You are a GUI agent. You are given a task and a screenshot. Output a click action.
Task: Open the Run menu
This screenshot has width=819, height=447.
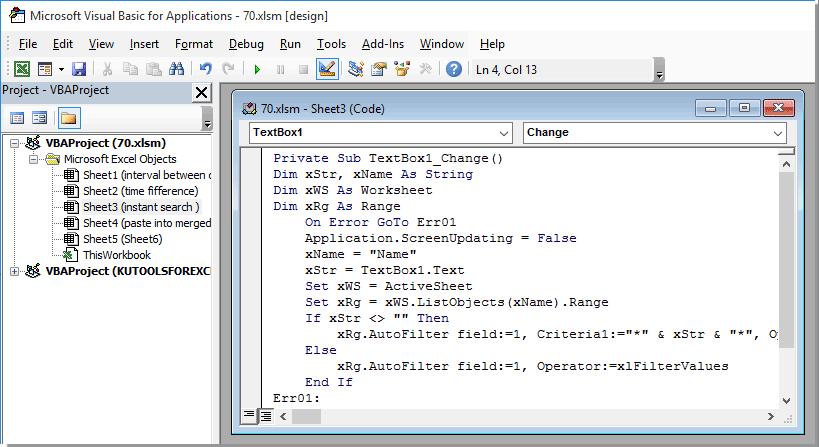pos(290,44)
